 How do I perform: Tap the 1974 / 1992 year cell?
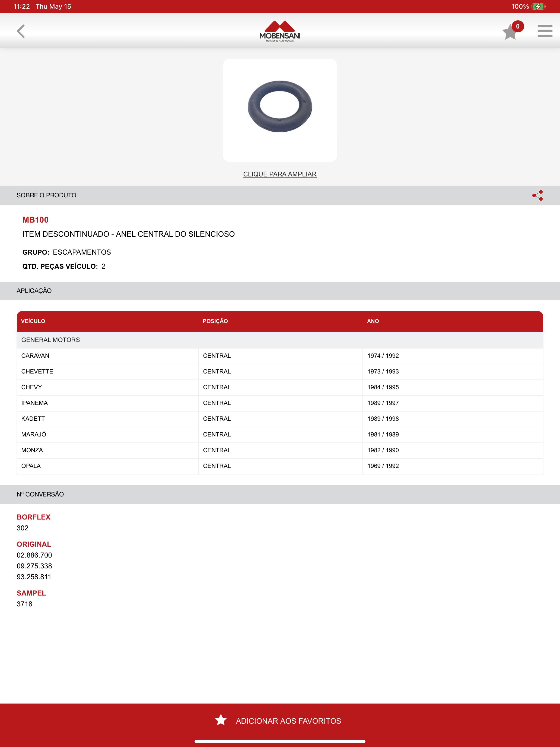point(453,356)
